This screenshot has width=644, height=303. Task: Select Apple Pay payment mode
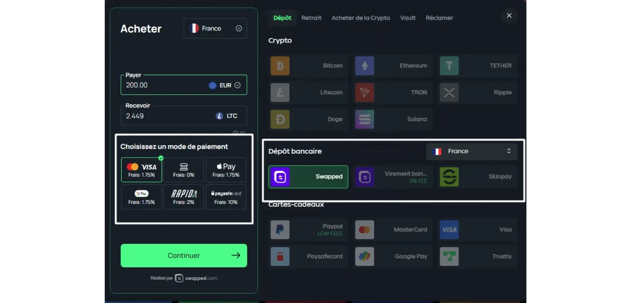point(226,170)
